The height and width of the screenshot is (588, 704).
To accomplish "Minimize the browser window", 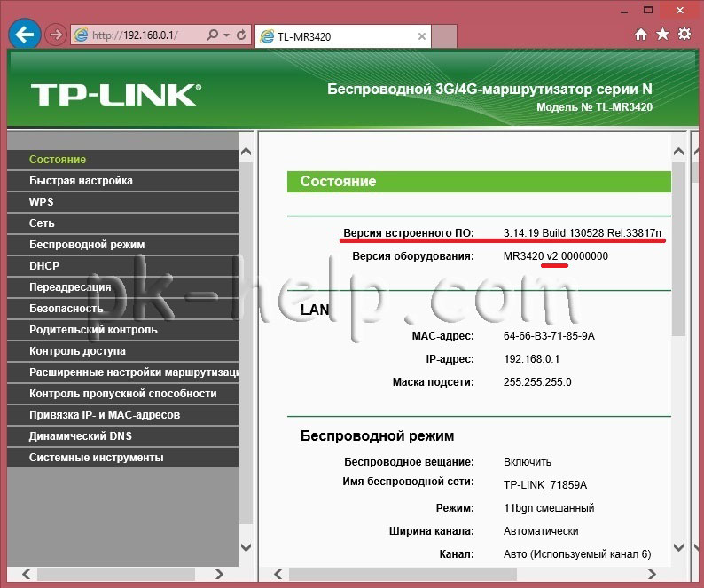I will click(x=624, y=12).
